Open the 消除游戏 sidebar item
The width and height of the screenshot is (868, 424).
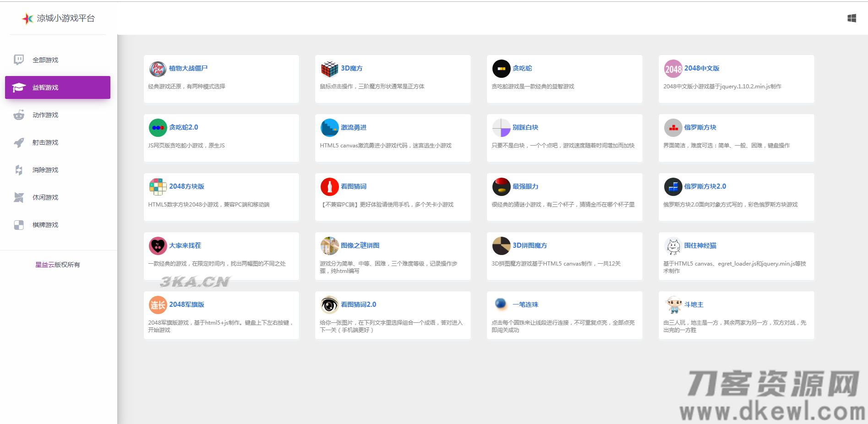point(45,170)
